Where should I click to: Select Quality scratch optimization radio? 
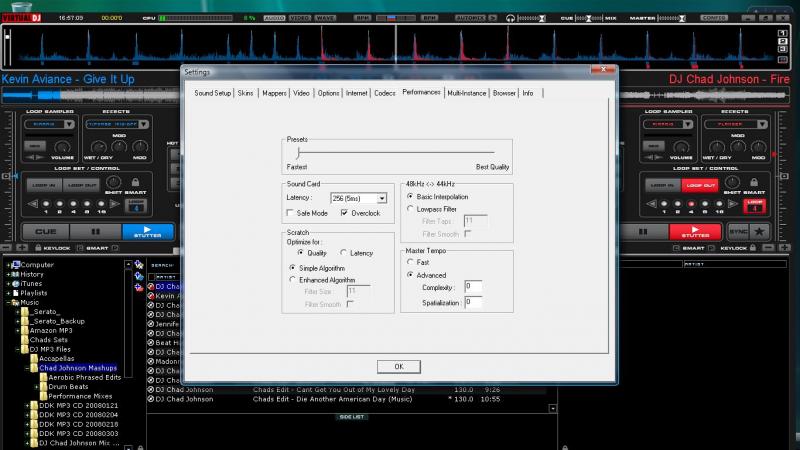pos(301,253)
